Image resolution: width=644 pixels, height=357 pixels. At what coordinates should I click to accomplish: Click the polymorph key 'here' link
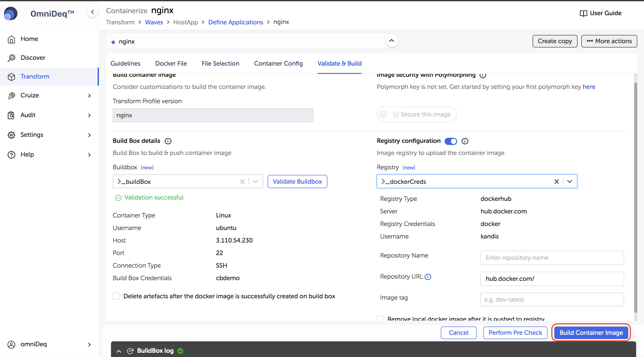[x=589, y=87]
